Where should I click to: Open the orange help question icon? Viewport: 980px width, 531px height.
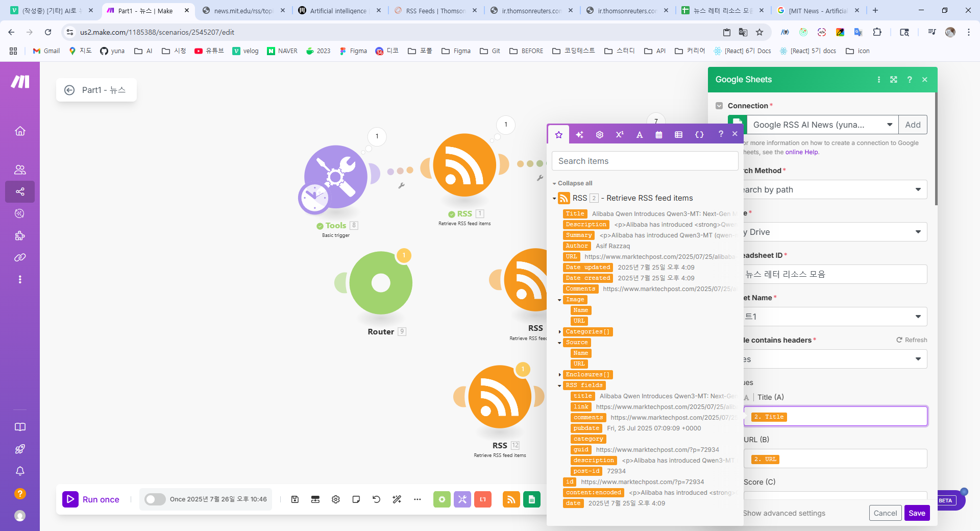click(20, 493)
